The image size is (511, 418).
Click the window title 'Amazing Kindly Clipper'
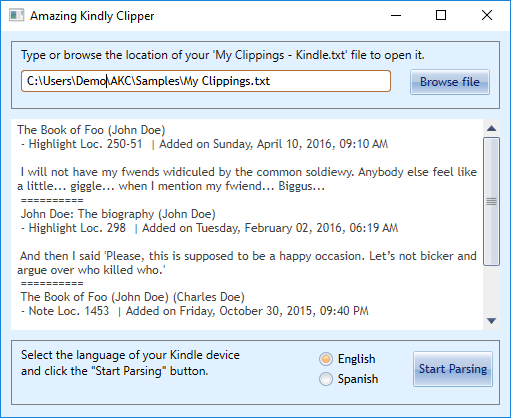(92, 16)
